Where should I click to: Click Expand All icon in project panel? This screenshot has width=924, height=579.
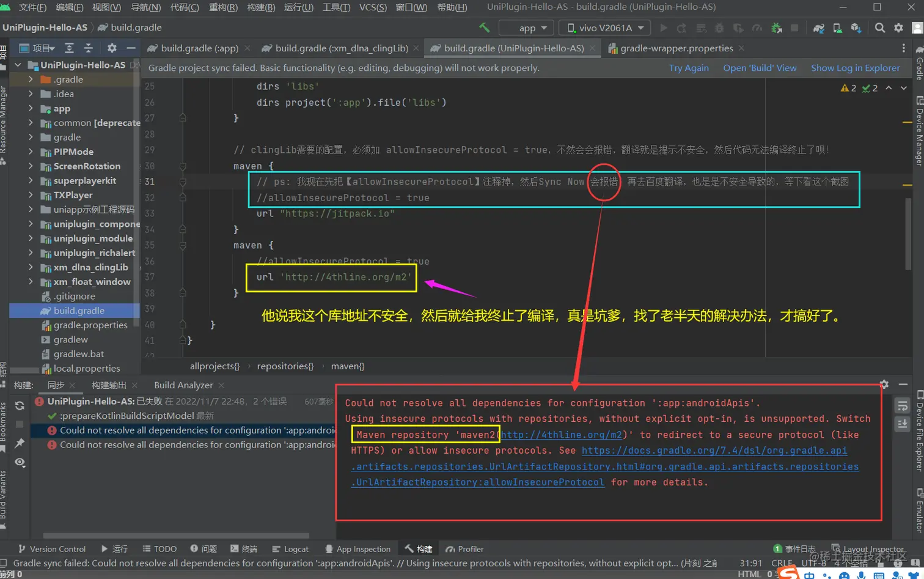click(69, 48)
